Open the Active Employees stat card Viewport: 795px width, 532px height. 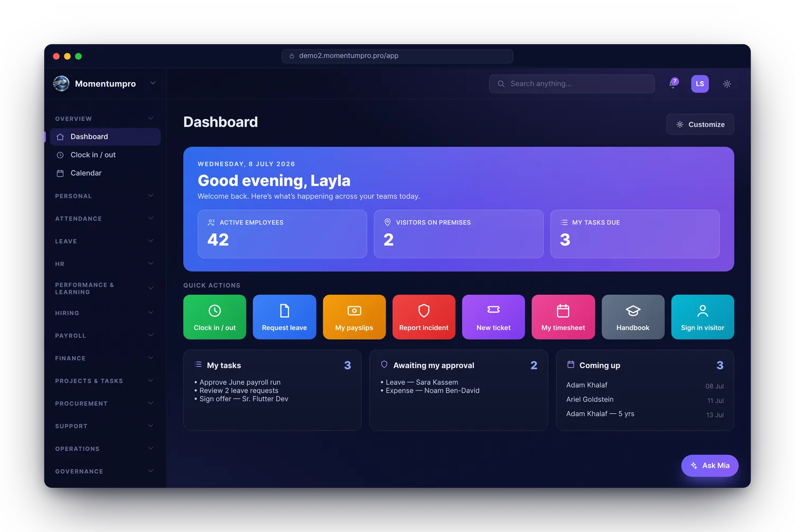[x=282, y=234]
